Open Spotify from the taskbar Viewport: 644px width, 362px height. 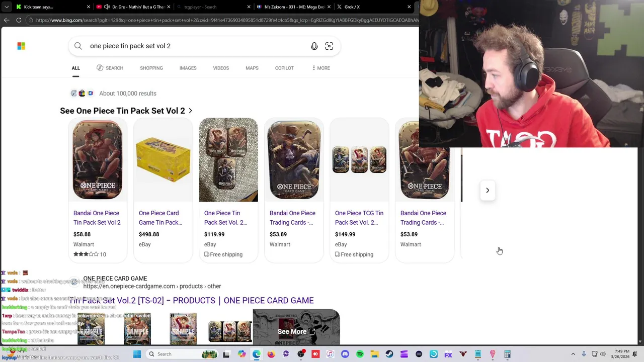pos(360,354)
